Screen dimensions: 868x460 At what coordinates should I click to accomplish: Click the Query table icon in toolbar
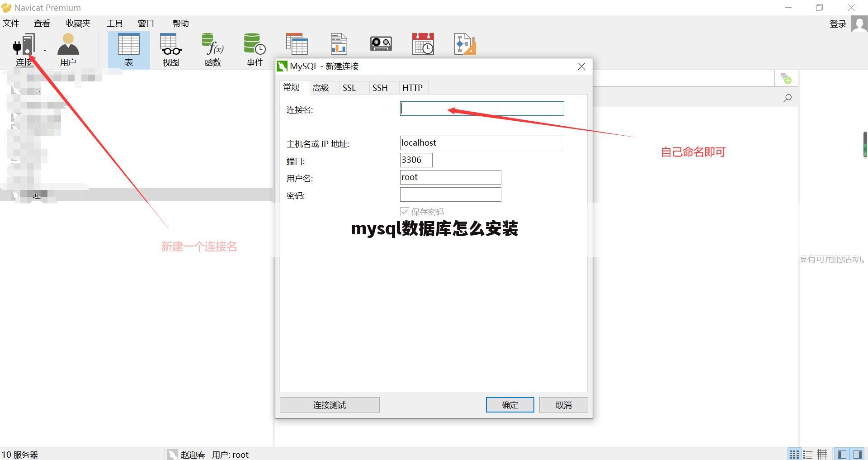[297, 44]
